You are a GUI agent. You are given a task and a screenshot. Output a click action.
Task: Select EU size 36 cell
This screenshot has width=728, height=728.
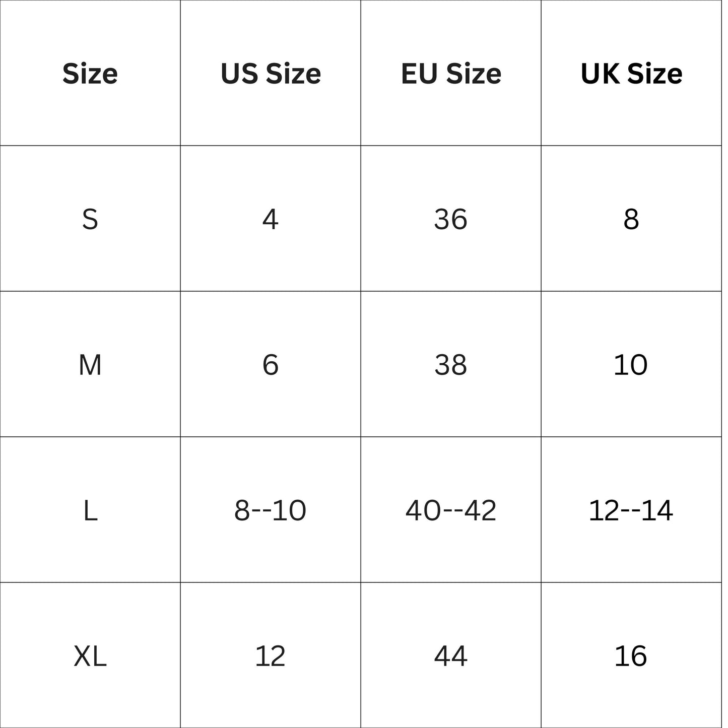pos(451,219)
